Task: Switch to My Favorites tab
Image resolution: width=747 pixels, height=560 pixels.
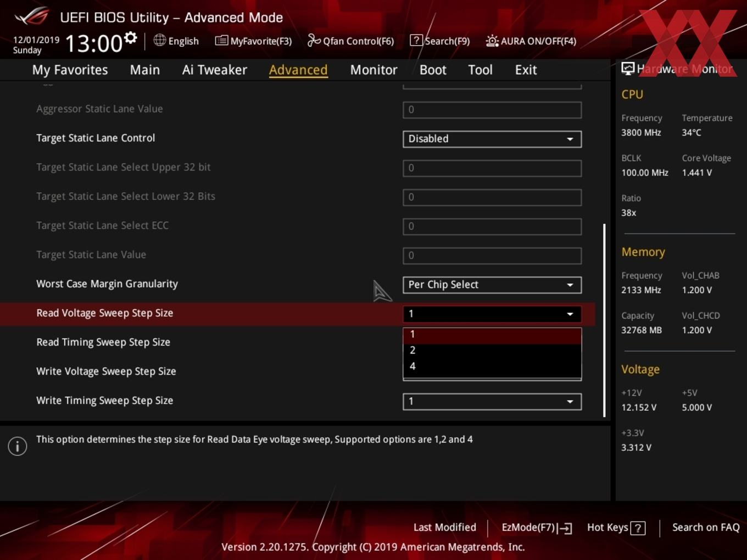Action: 70,70
